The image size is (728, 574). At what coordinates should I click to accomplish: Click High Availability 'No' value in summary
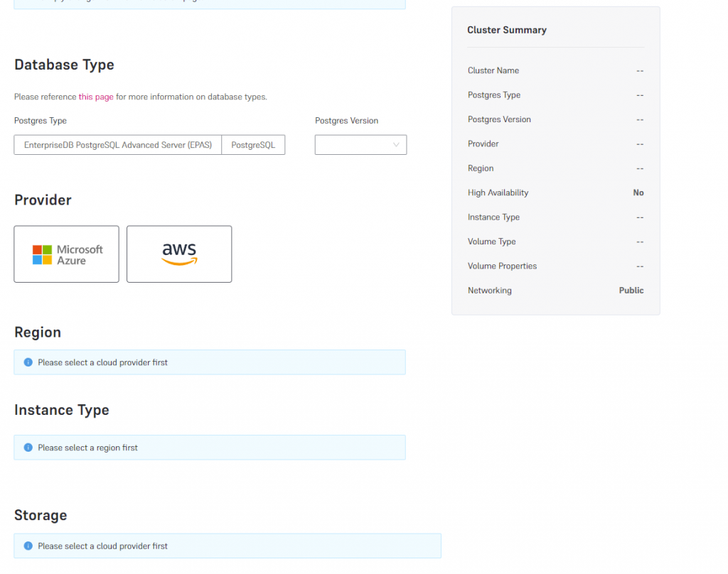pos(638,193)
